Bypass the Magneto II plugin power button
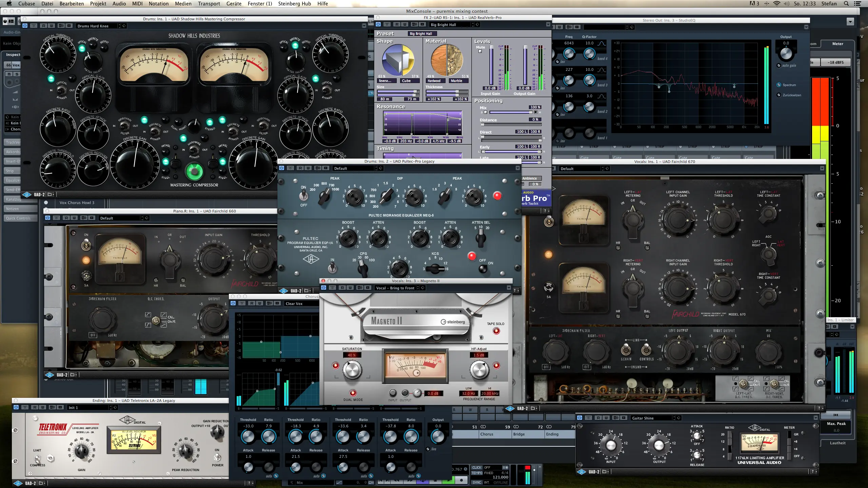 (x=323, y=288)
